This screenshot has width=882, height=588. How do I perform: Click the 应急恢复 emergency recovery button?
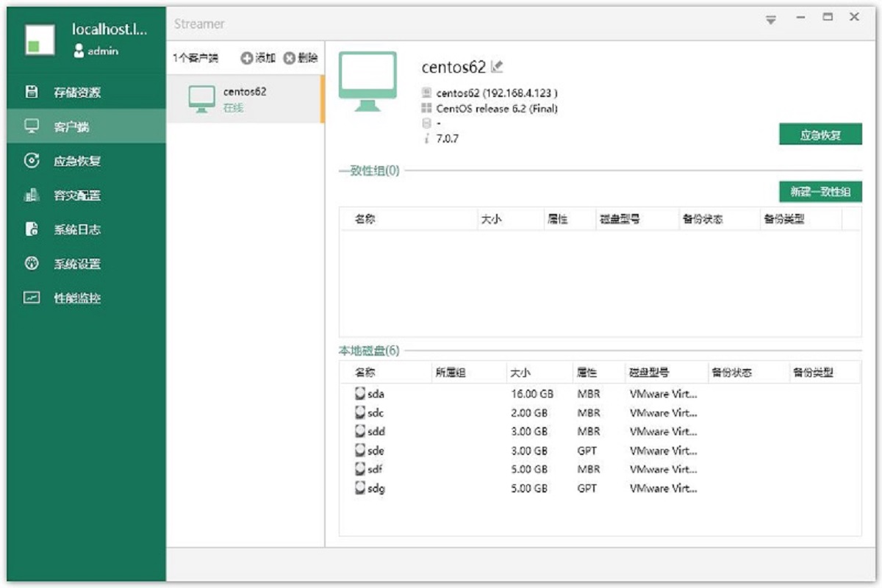click(821, 135)
